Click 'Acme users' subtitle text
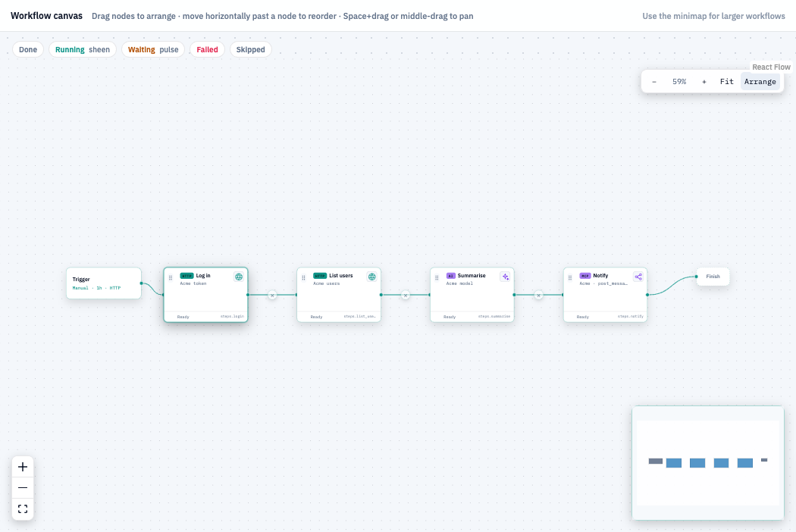 click(327, 283)
